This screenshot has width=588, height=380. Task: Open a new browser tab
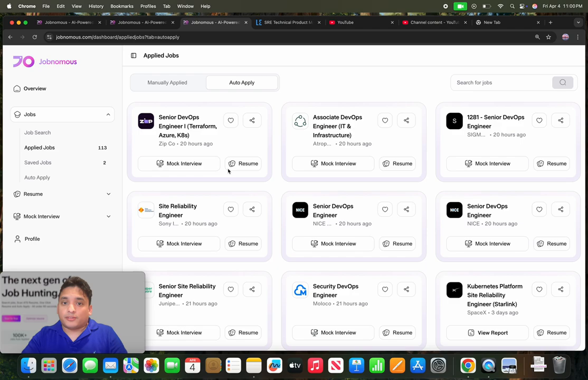click(551, 23)
